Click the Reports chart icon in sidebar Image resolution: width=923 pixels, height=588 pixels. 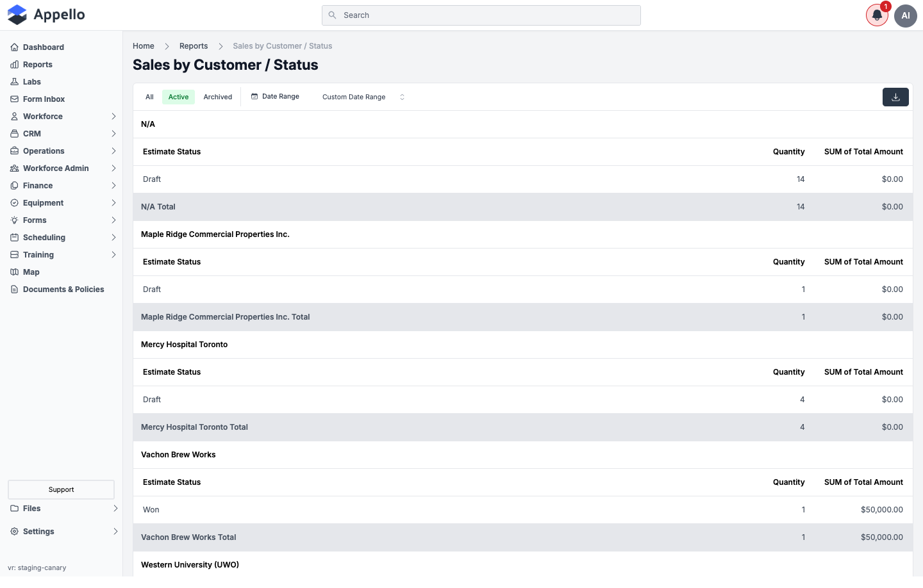tap(14, 65)
